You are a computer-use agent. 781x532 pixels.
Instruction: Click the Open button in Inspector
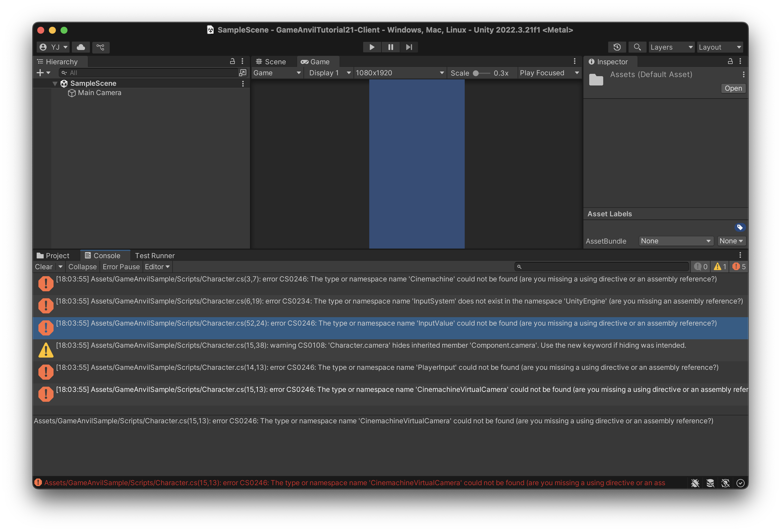coord(733,88)
